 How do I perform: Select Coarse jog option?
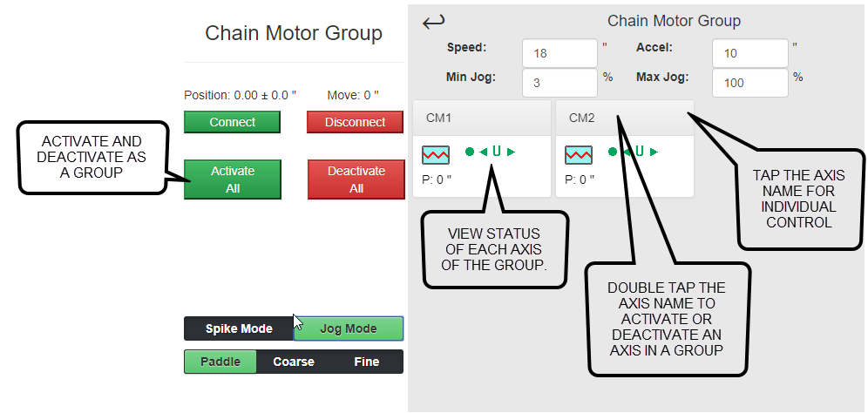click(294, 362)
